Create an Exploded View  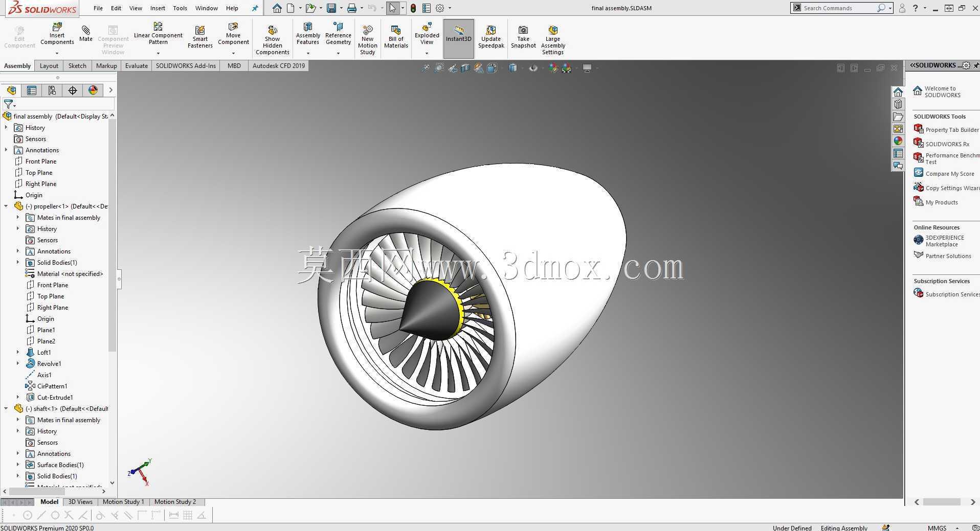(x=427, y=34)
